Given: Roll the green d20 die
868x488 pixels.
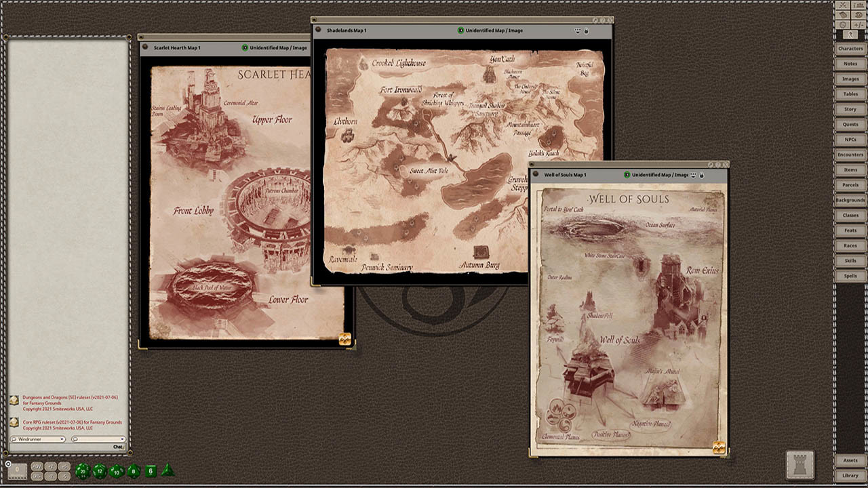Looking at the screenshot, I should point(83,472).
